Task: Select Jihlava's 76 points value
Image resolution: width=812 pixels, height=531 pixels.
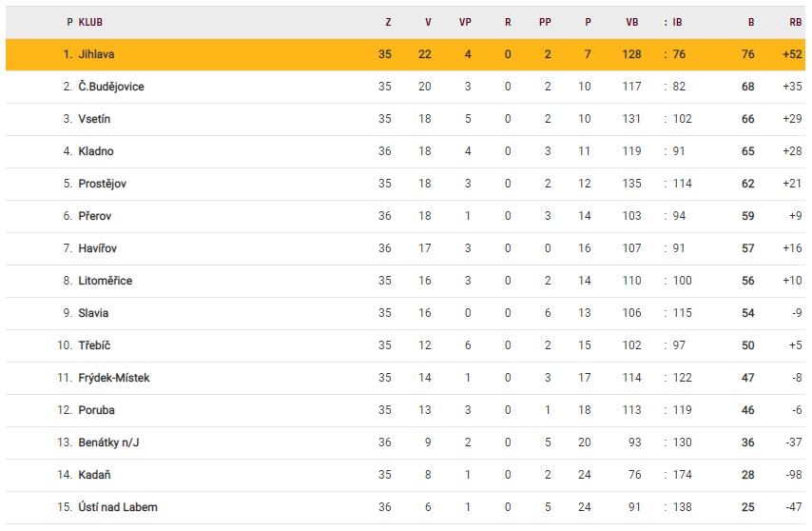Action: point(748,54)
